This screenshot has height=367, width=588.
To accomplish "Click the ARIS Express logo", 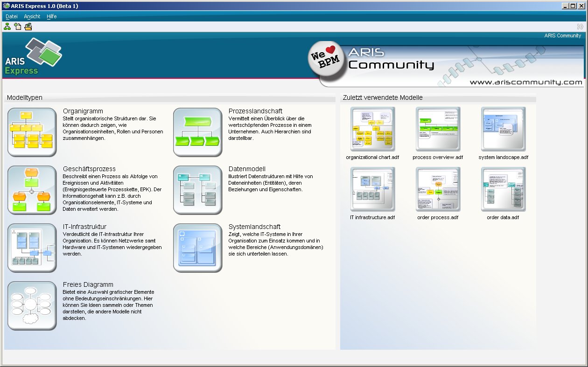I will [33, 56].
